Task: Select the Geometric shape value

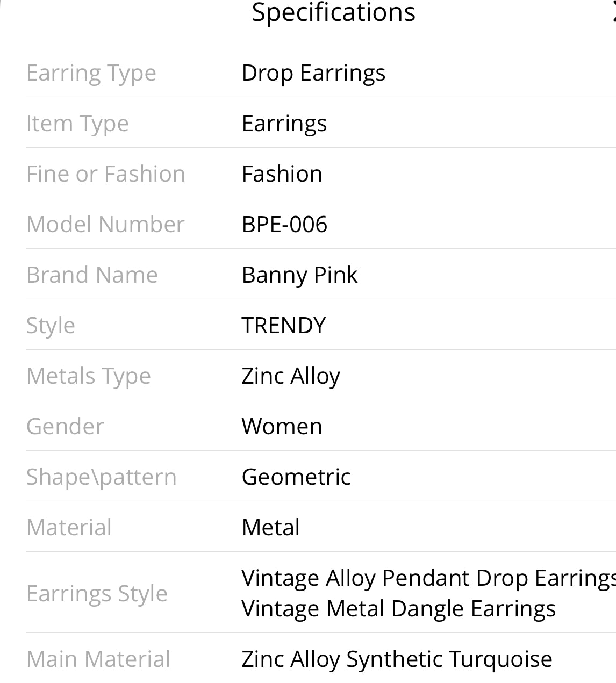Action: pos(296,477)
